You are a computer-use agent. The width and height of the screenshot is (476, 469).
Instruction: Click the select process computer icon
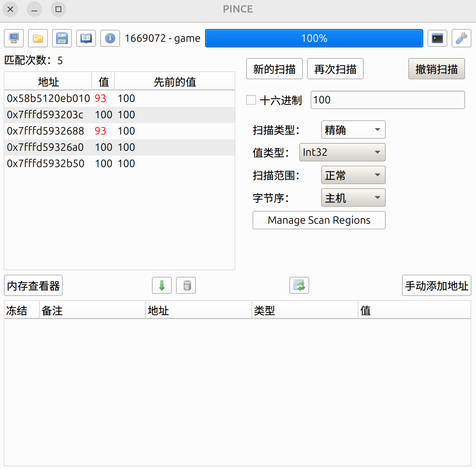click(x=14, y=38)
